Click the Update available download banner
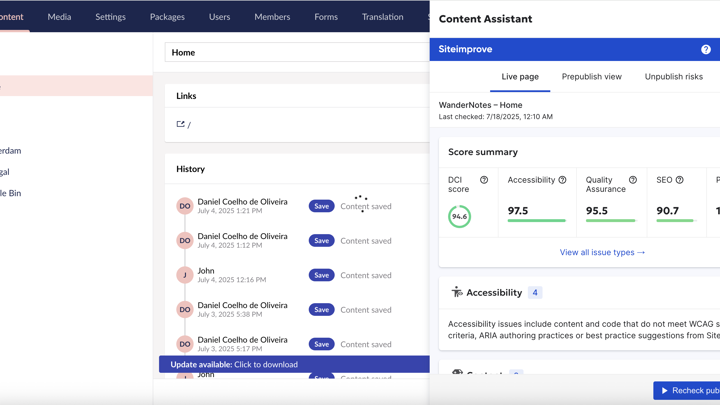The image size is (720, 405). [x=294, y=364]
